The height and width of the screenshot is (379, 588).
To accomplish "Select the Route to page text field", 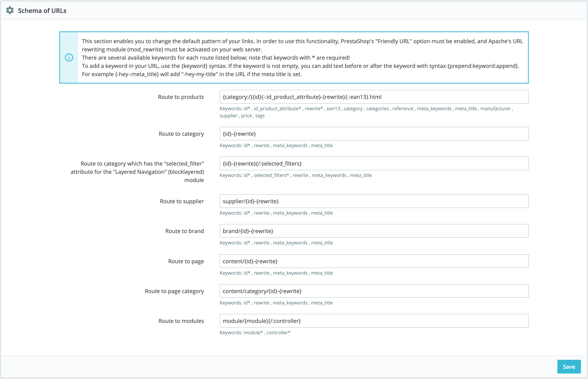I will pos(374,261).
